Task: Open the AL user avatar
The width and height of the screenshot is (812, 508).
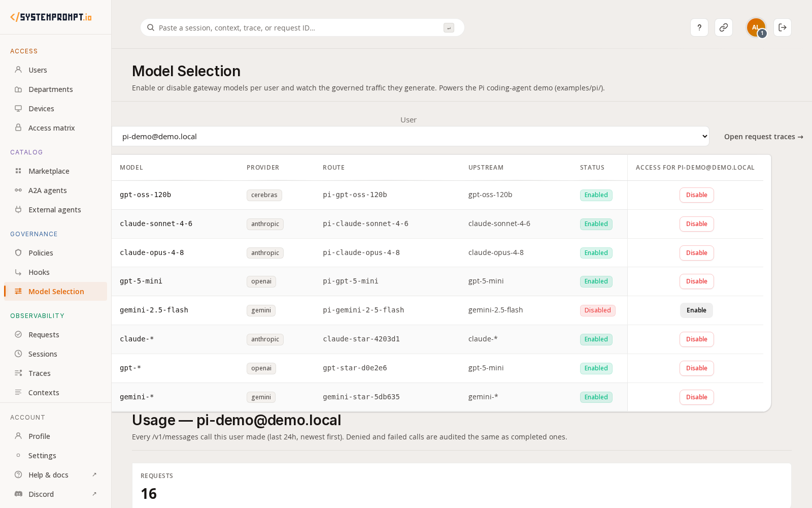Action: (x=756, y=27)
